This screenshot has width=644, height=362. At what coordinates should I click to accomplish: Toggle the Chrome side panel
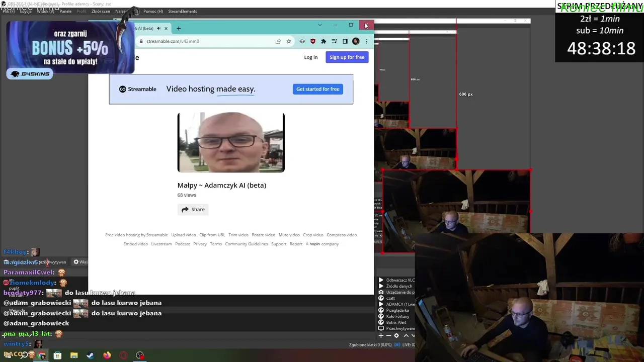[345, 41]
